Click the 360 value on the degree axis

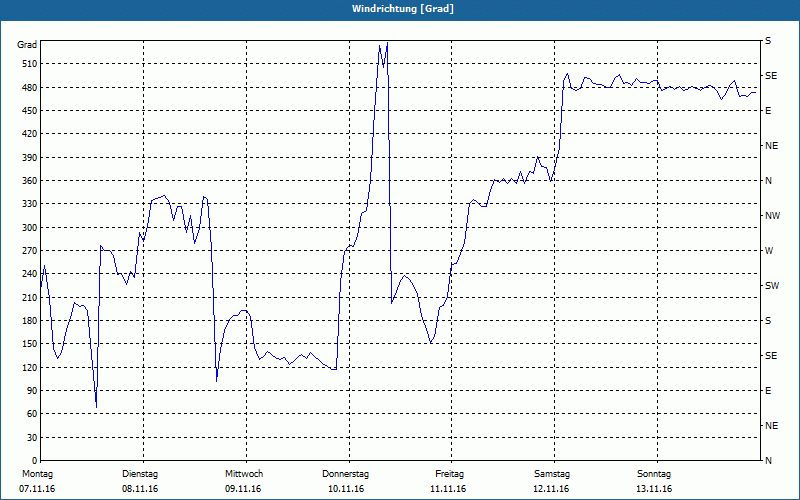(x=30, y=181)
